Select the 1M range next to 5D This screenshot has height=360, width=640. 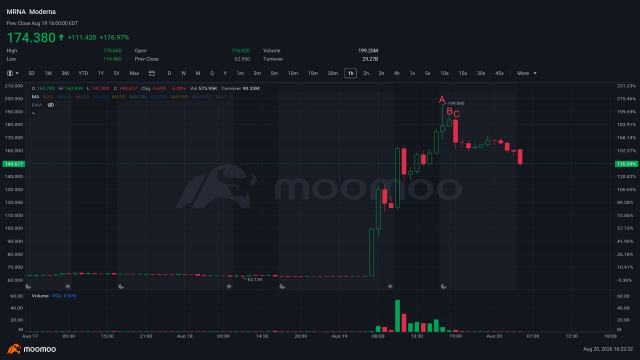(x=48, y=73)
